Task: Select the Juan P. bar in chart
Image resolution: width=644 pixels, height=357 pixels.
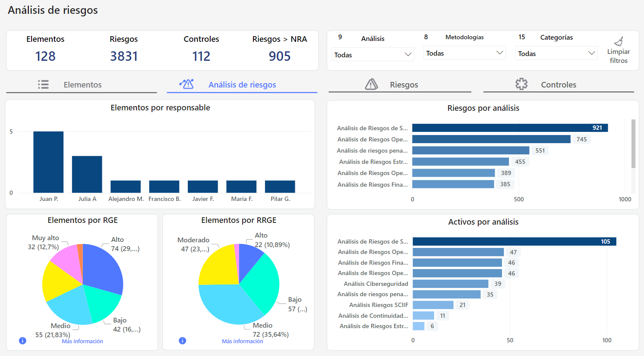Action: coord(48,162)
